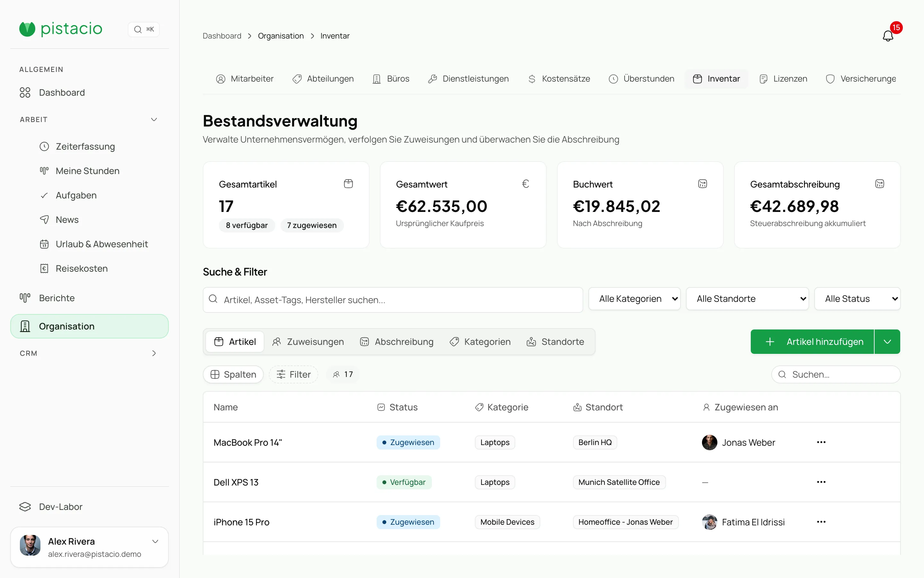Screen dimensions: 924x578
Task: Open Berichte in the sidebar
Action: 89,298
